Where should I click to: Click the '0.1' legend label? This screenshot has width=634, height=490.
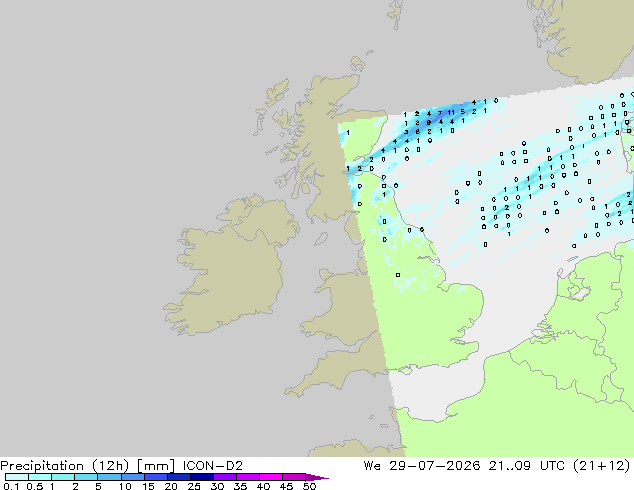pyautogui.click(x=11, y=486)
